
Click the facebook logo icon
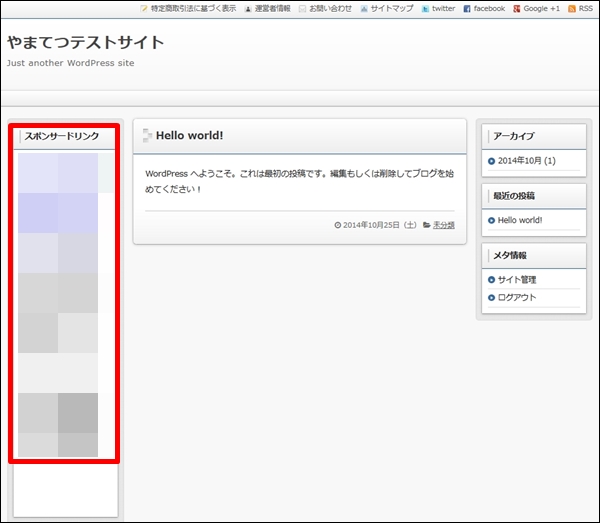pyautogui.click(x=467, y=9)
